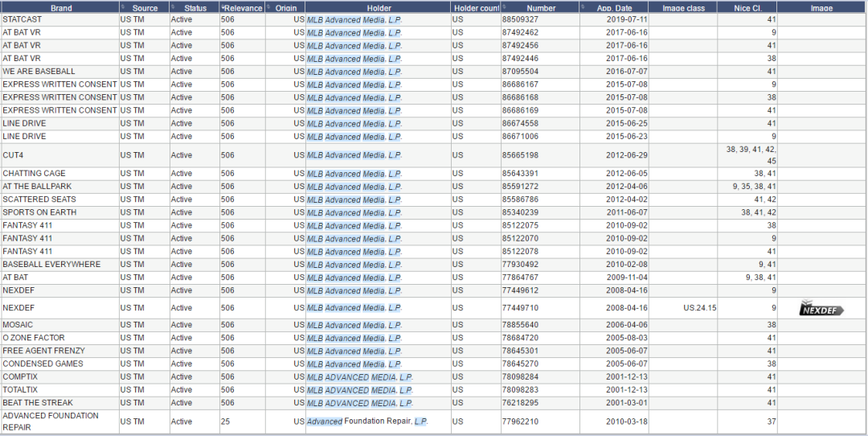Screen dimensions: 868x436
Task: Select the ADVANCED FOUNDATION REPAIR brand cell
Action: point(59,422)
